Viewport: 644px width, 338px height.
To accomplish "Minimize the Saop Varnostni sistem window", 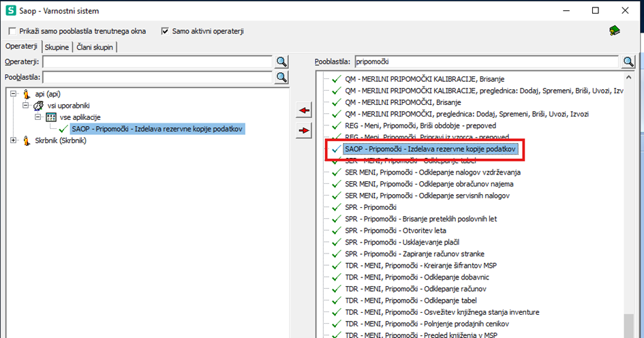I will point(566,11).
